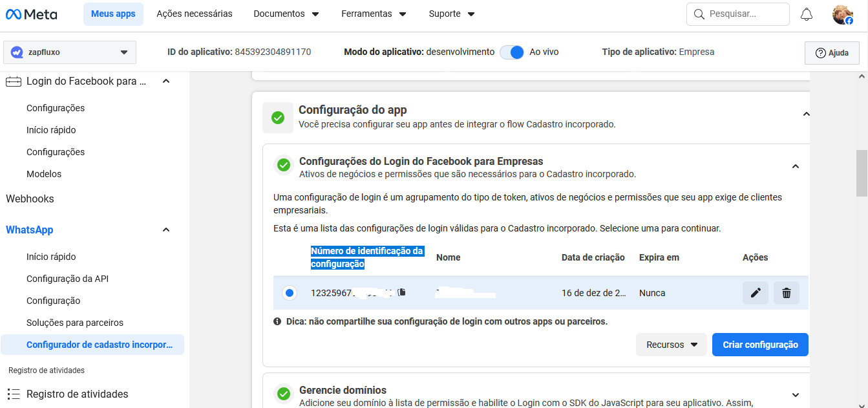Click the Registro de atividades list icon
868x408 pixels.
13,394
